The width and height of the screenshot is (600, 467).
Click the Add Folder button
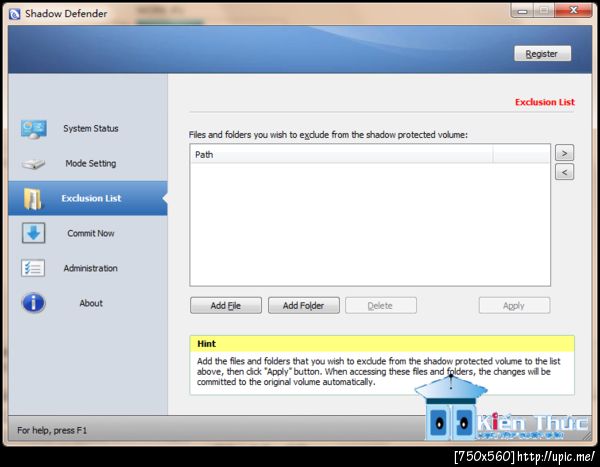tap(303, 305)
